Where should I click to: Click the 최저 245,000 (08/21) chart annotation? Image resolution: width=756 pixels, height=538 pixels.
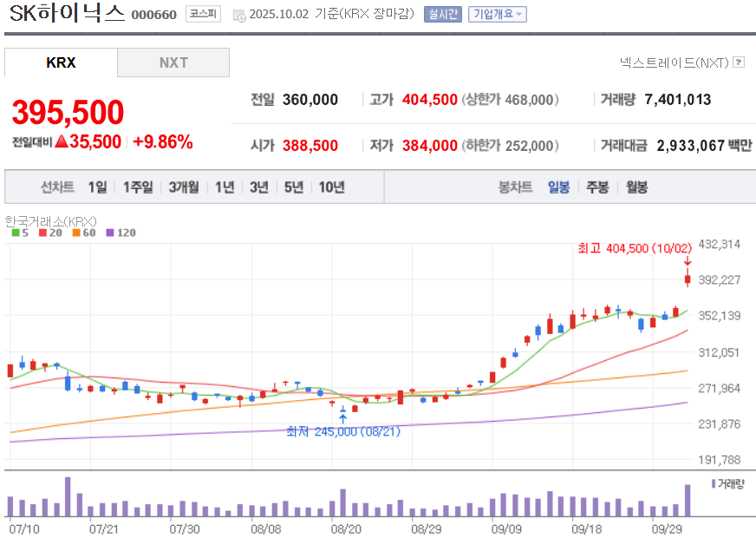tap(342, 431)
